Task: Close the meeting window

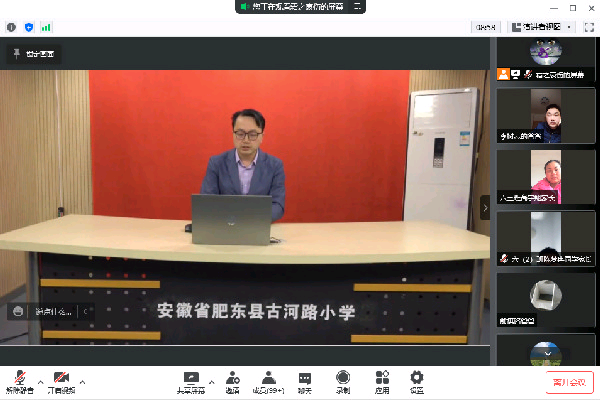Action: pos(591,8)
